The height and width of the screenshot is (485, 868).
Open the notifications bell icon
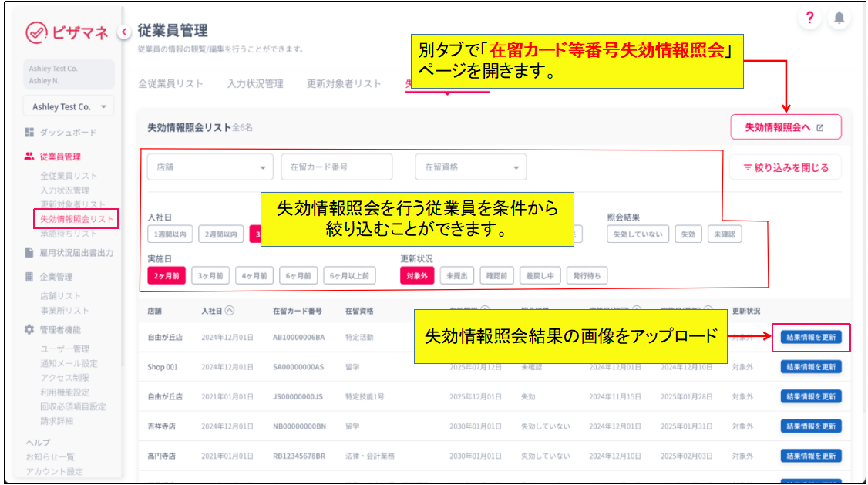(839, 19)
